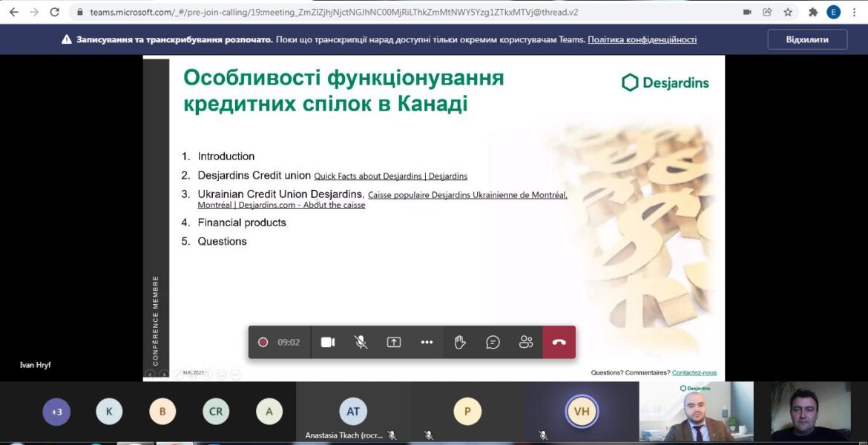The image size is (868, 445).
Task: Unmute the microphone in meeting toolbar
Action: click(361, 342)
